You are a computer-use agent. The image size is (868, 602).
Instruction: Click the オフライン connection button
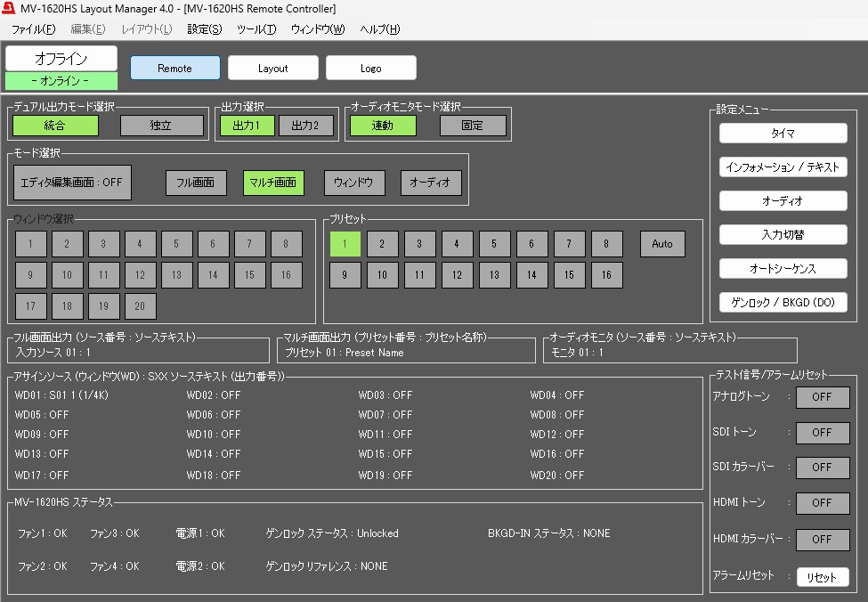pyautogui.click(x=61, y=59)
